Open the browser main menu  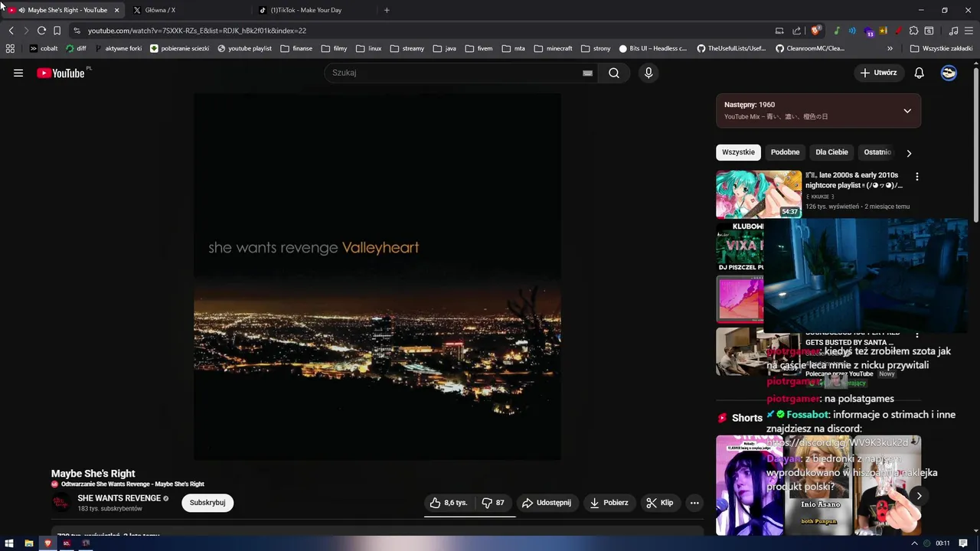[969, 31]
